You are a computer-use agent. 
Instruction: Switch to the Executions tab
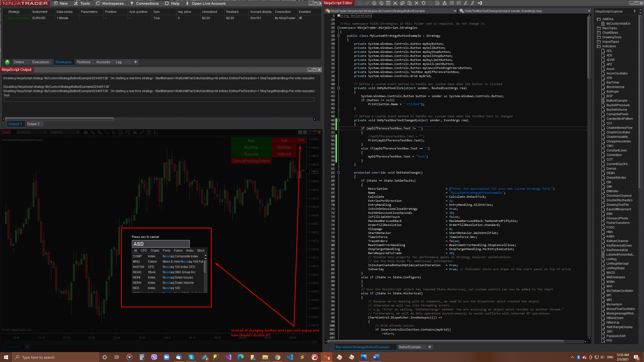pyautogui.click(x=40, y=62)
